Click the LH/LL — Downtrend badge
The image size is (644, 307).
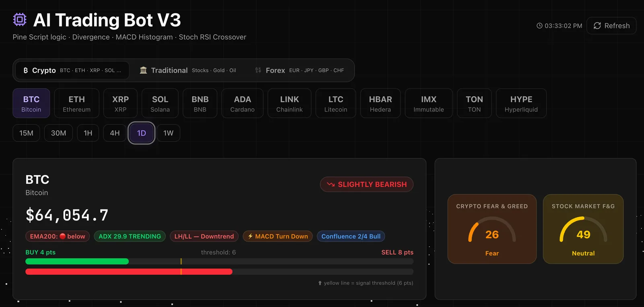204,236
